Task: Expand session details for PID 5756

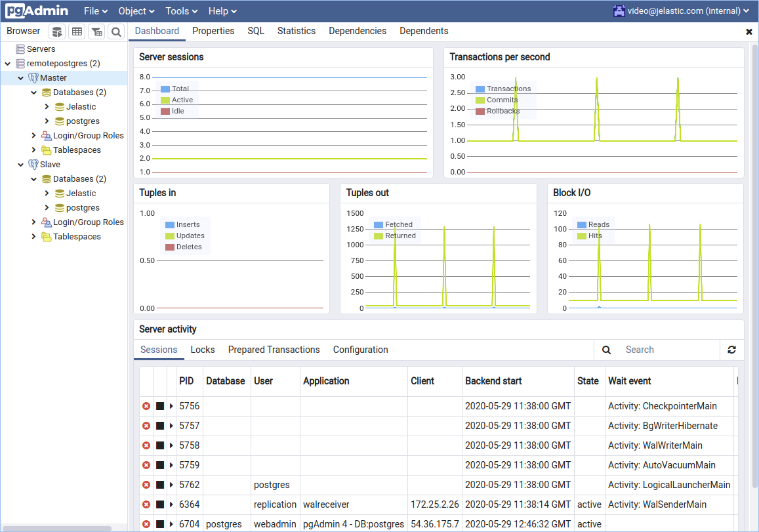Action: (171, 406)
